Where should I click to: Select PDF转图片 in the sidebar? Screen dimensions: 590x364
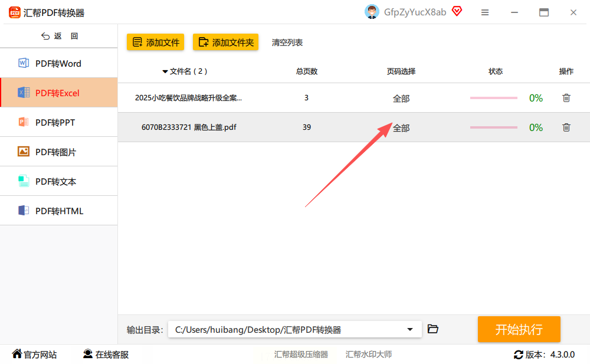(x=58, y=152)
